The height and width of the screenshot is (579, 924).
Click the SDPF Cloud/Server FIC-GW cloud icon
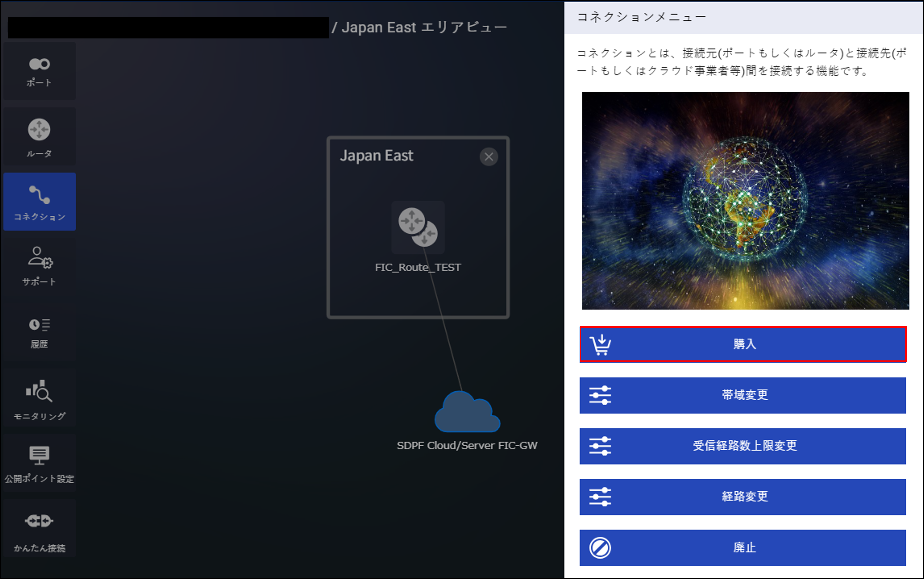coord(467,412)
